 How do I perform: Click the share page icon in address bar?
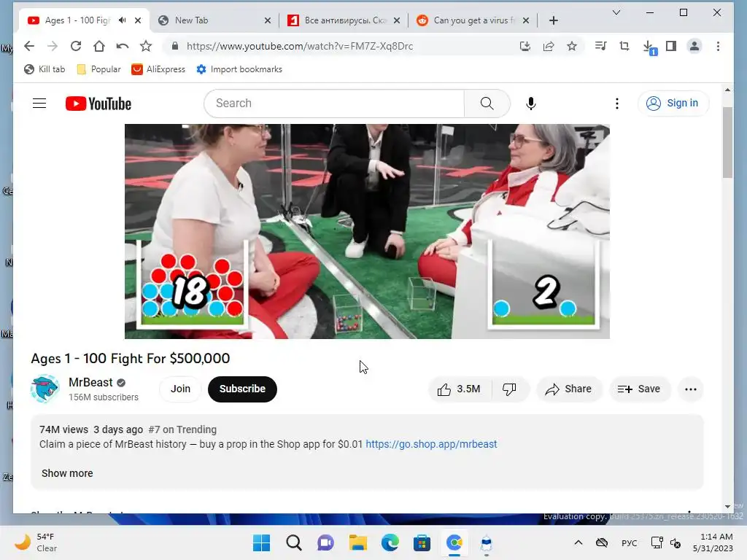click(549, 46)
